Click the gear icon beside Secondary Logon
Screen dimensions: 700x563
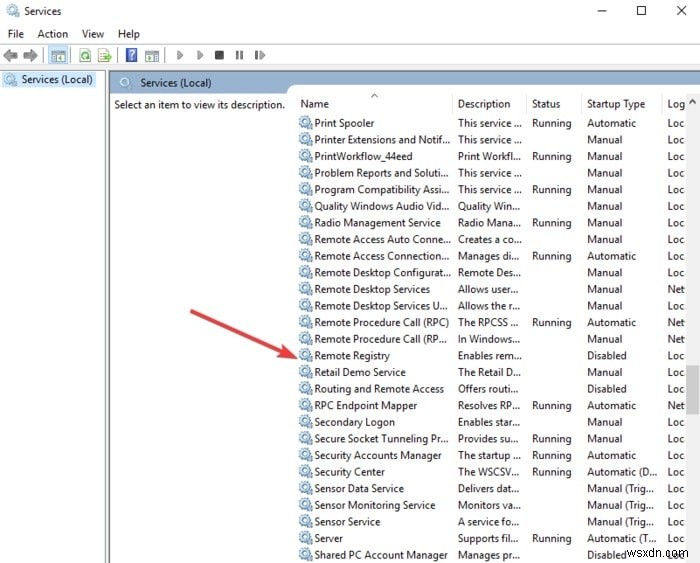[305, 422]
